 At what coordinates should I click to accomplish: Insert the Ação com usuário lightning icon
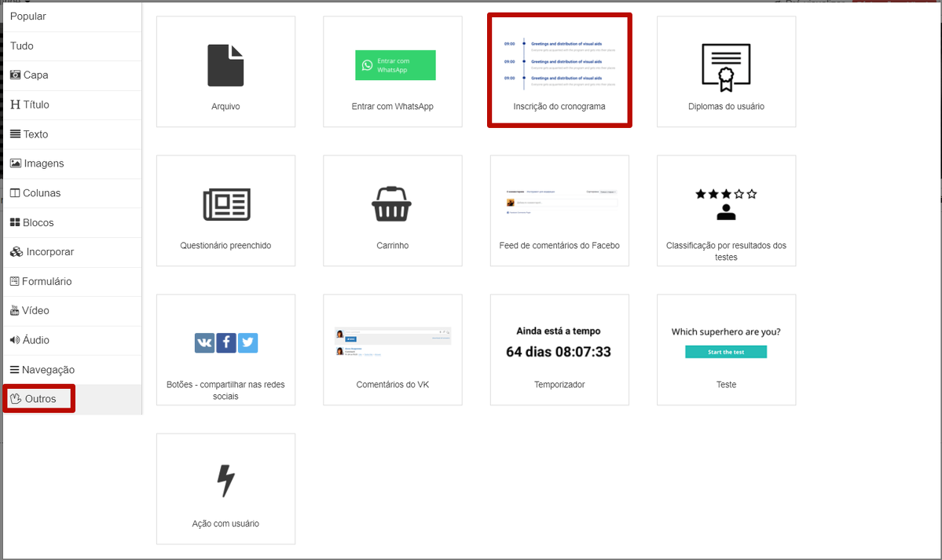point(225,481)
